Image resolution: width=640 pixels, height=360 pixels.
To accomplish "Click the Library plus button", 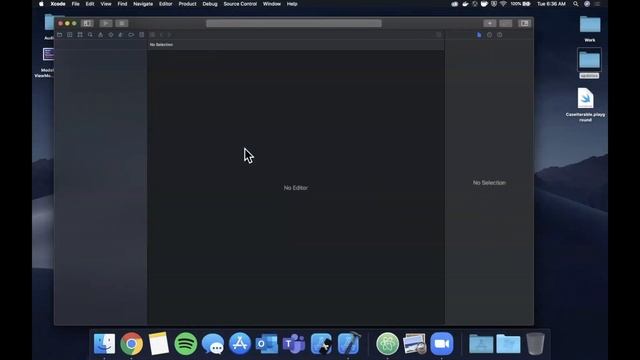I will [x=490, y=23].
